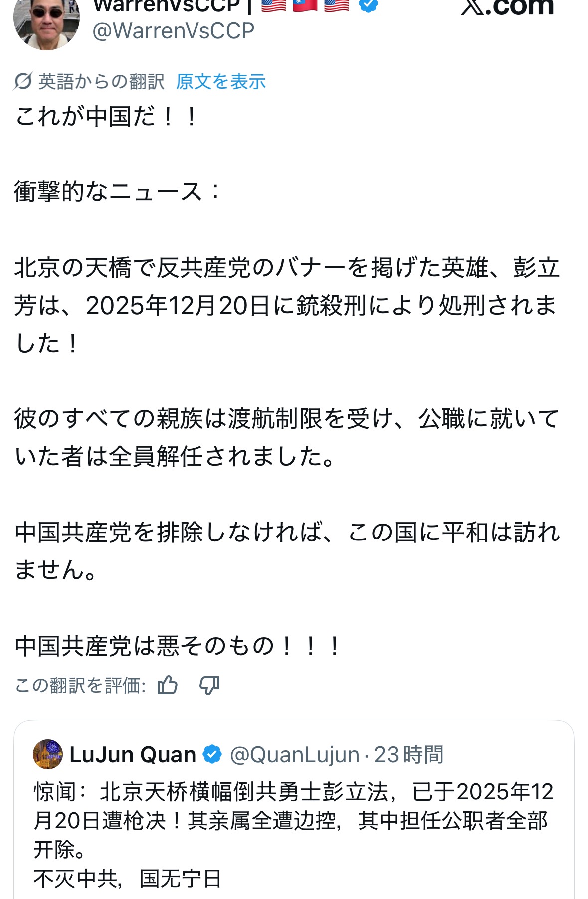This screenshot has height=899, width=588.
Task: Tap the Taiwan flag emoji in the name
Action: click(305, 5)
